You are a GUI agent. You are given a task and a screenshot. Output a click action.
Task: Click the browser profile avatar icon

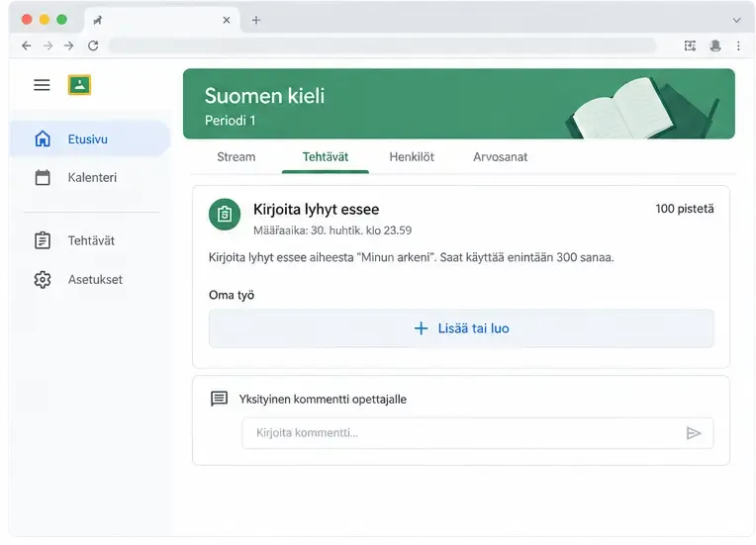point(715,45)
